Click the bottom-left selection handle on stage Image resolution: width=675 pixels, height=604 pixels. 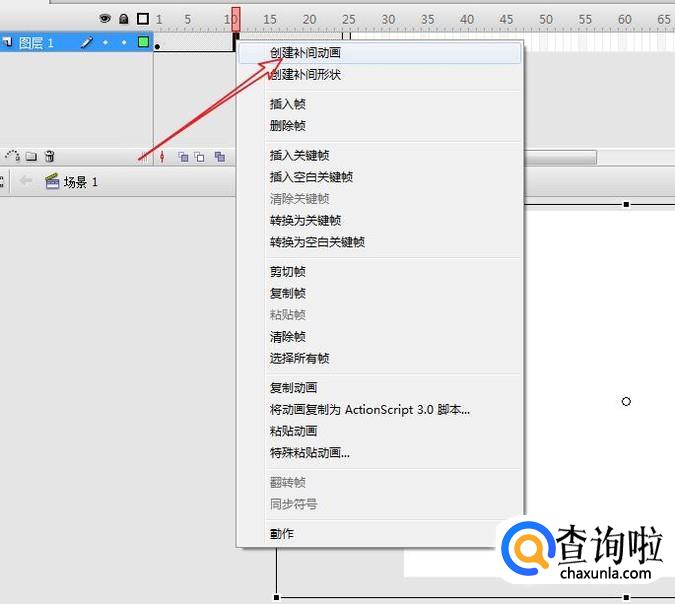coord(276,597)
